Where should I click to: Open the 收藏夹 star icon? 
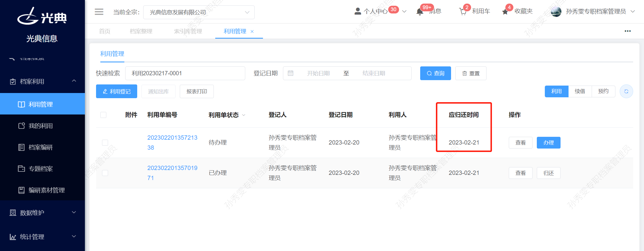[x=505, y=12]
